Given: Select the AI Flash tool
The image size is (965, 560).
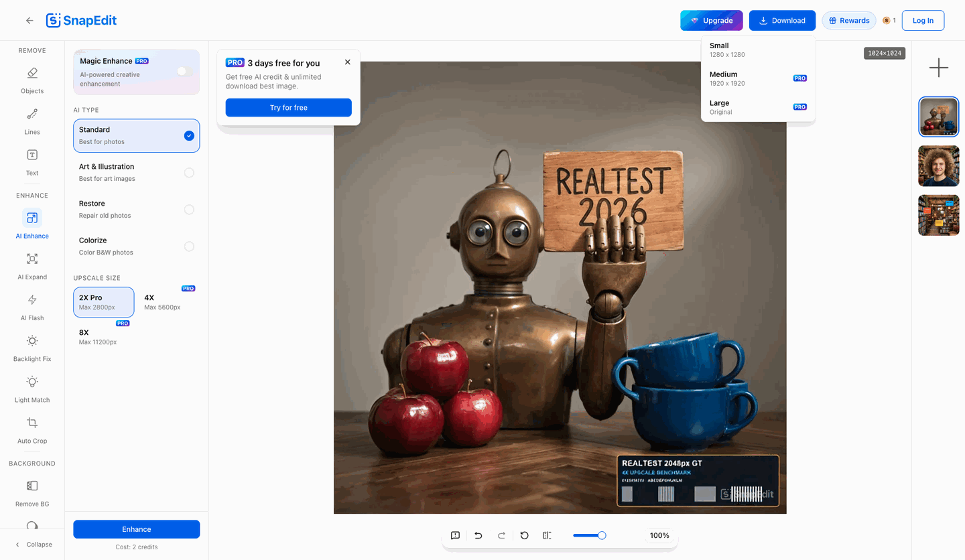Looking at the screenshot, I should click(x=32, y=307).
